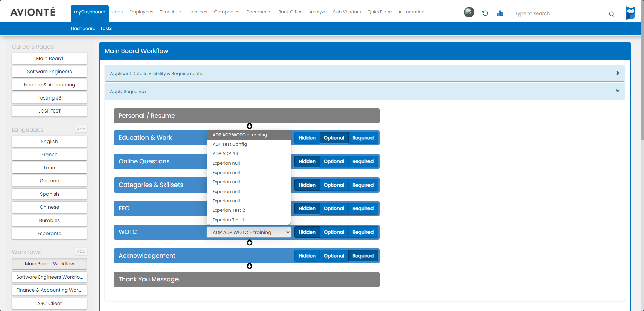Set Acknowledgement to Optional
Viewport: 644px width, 311px height.
pyautogui.click(x=334, y=256)
